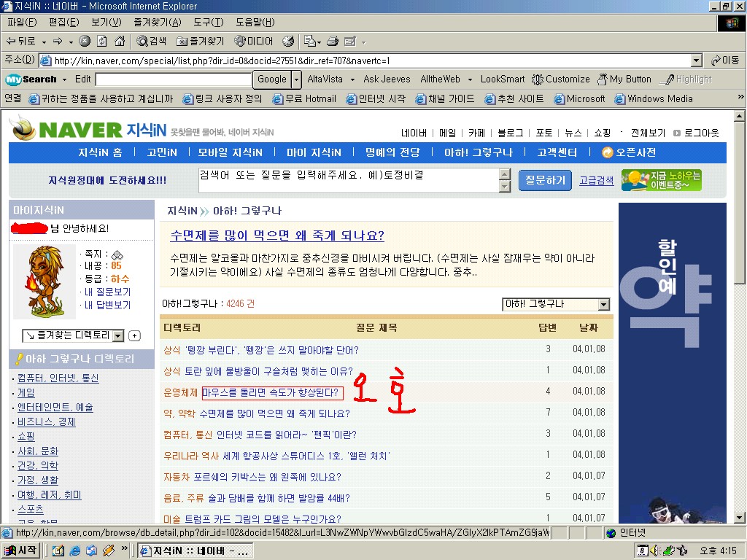This screenshot has width=747, height=560.
Task: Click the edit page toolbar icon
Action: [x=350, y=42]
